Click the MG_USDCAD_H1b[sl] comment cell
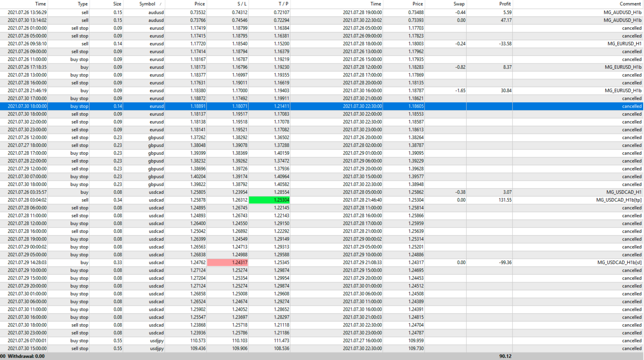 [x=619, y=262]
